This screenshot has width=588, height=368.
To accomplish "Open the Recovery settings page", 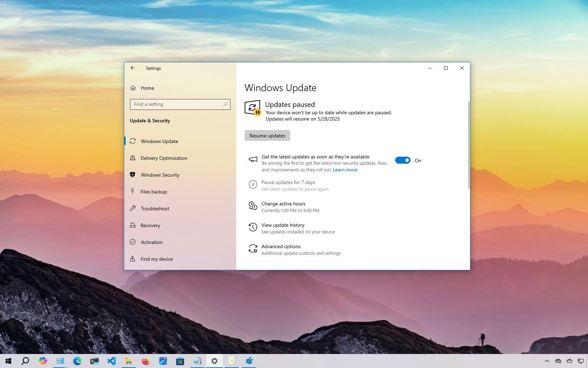I will click(150, 225).
